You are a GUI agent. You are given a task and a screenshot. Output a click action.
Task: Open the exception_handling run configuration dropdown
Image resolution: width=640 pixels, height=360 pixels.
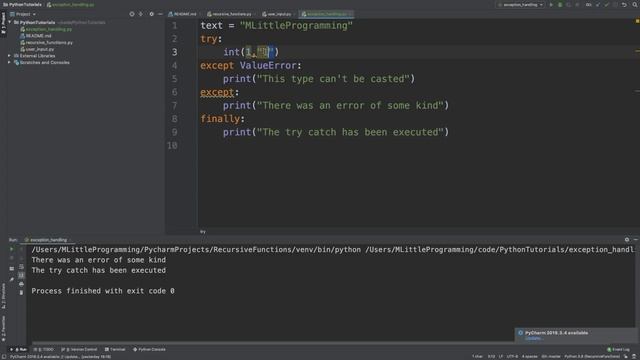(521, 5)
